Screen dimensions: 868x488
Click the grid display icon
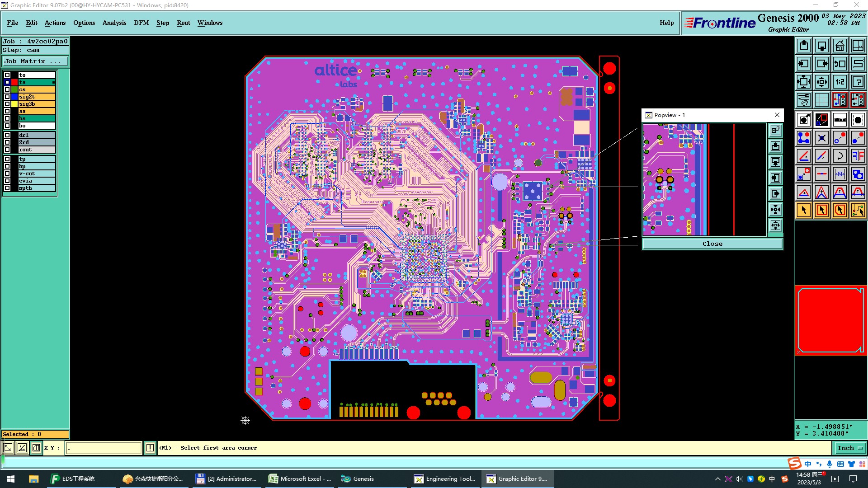(x=821, y=100)
